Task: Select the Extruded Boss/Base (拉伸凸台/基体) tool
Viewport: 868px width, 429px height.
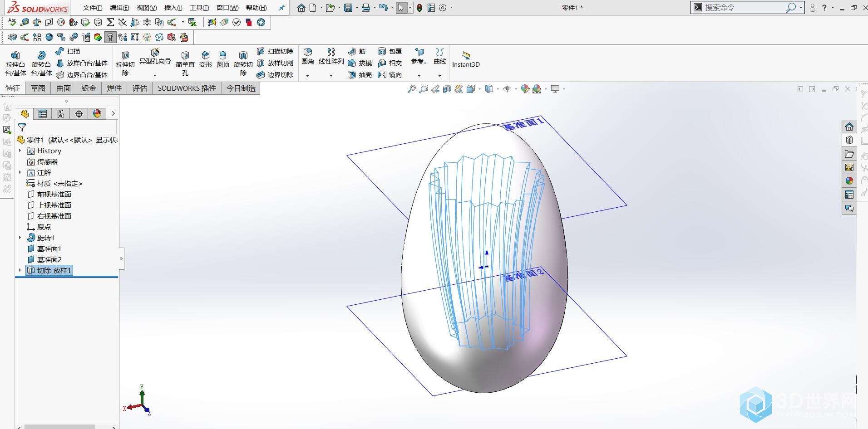Action: pos(15,63)
